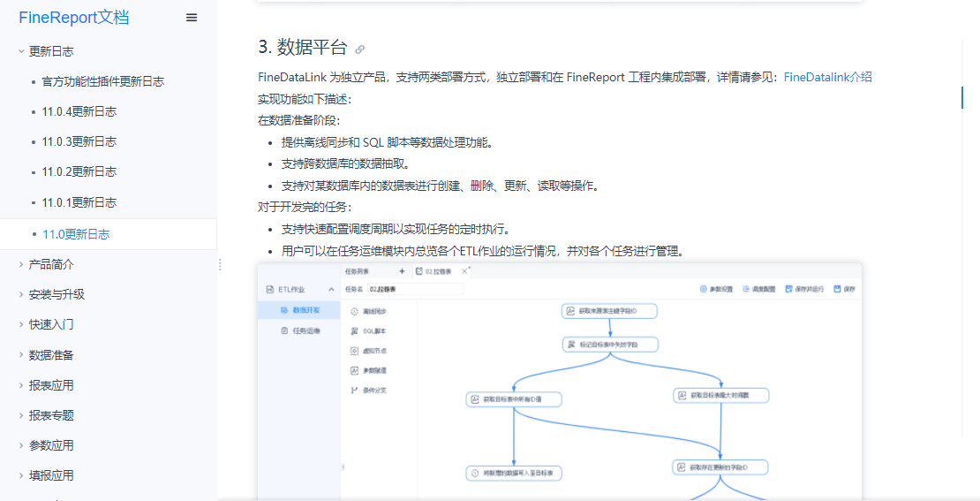Screen dimensions: 980x501
Task: Click the plus new-task icon beside 任务列表
Action: tap(402, 271)
